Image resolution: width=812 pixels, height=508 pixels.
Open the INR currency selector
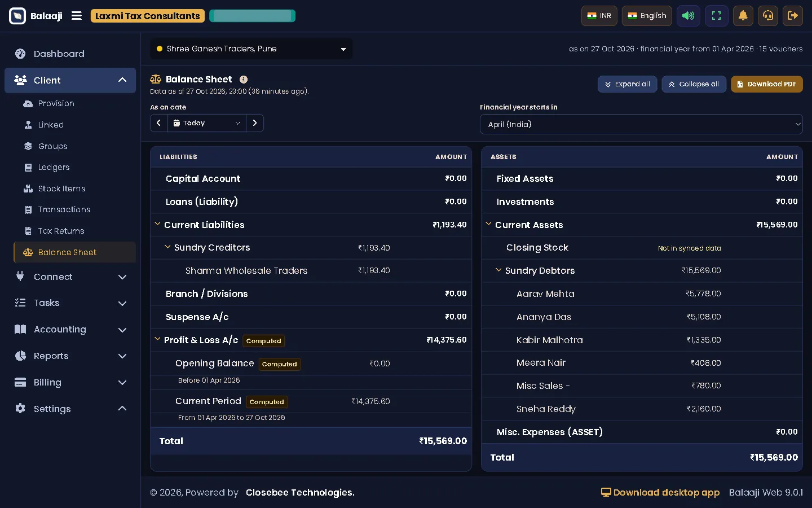(599, 16)
